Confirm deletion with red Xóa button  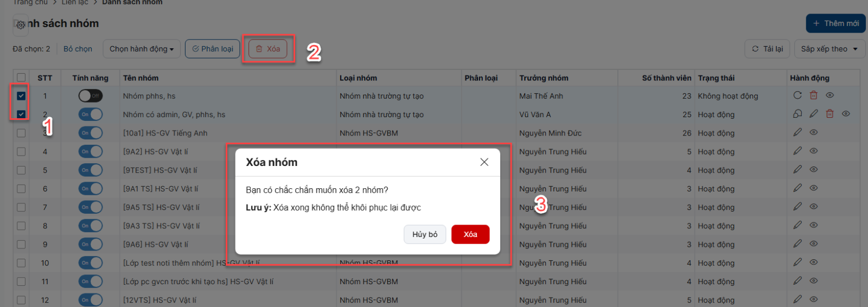click(470, 234)
